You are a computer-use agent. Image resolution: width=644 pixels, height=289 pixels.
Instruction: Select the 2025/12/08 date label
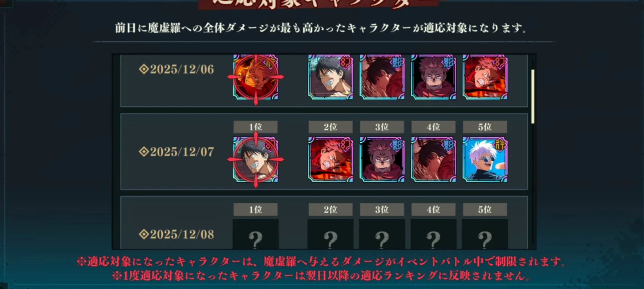click(177, 234)
